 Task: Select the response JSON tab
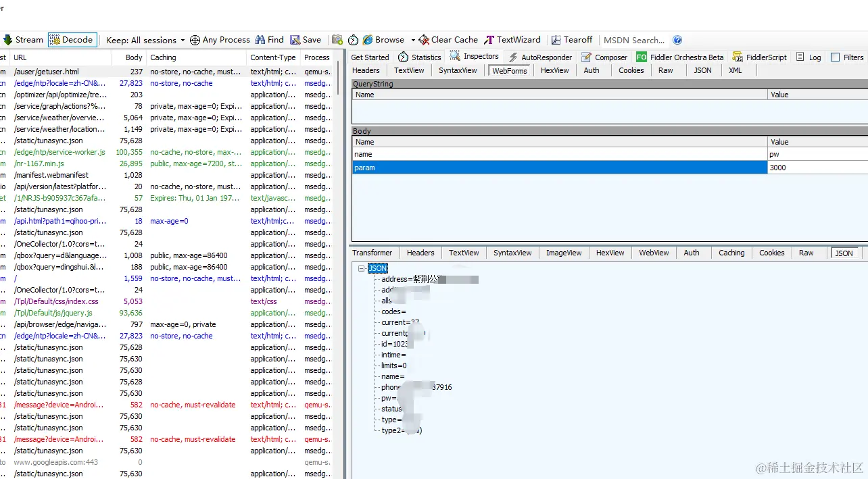(844, 253)
